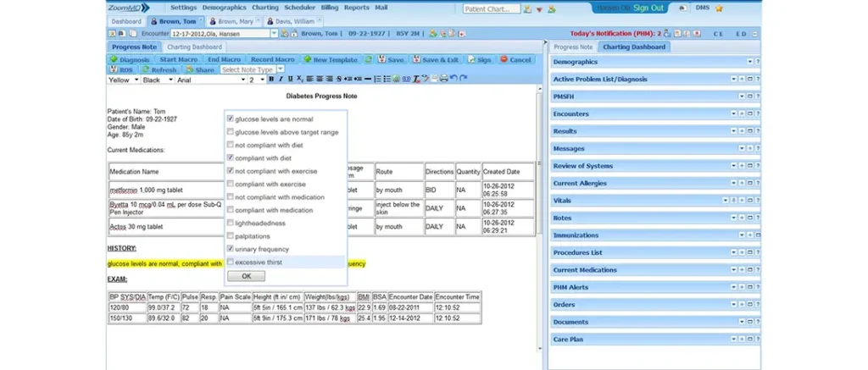Viewport: 868px width, 370px height.
Task: Open left Charting Dashboard tab
Action: coord(194,47)
